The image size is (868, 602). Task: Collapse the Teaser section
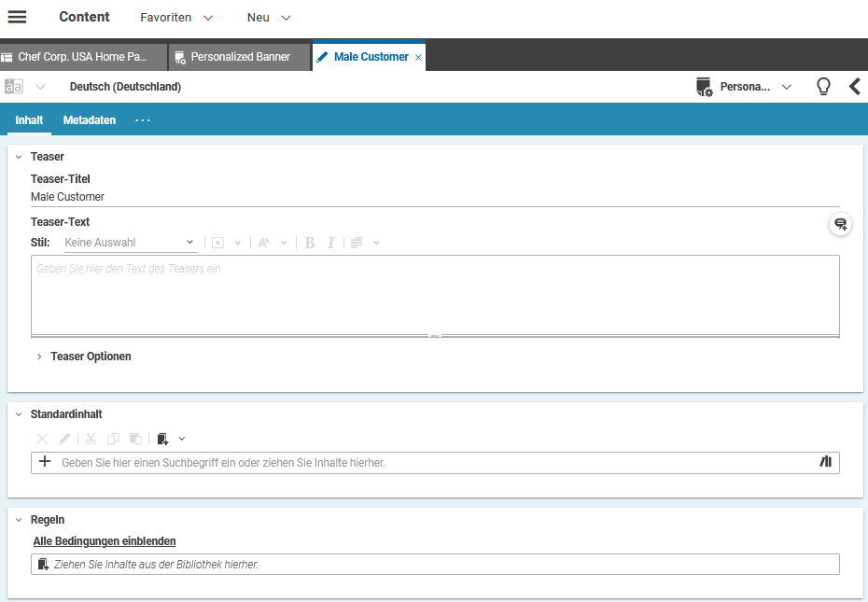(x=19, y=157)
